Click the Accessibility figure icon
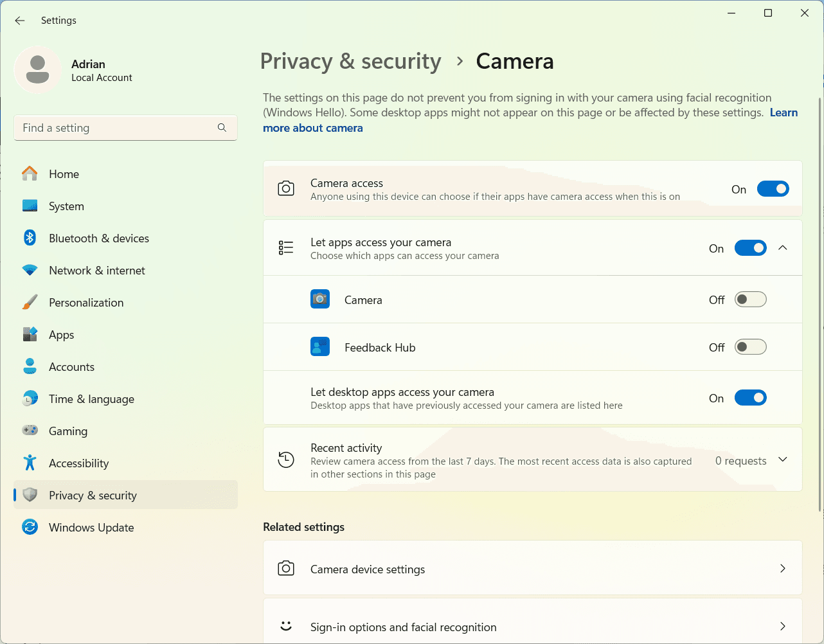Screen dimensions: 824x644 pyautogui.click(x=30, y=463)
